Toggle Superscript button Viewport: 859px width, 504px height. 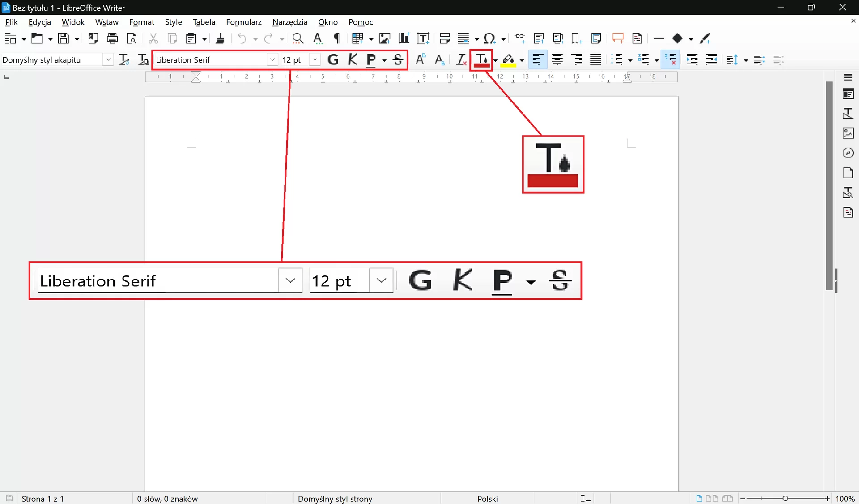(420, 59)
